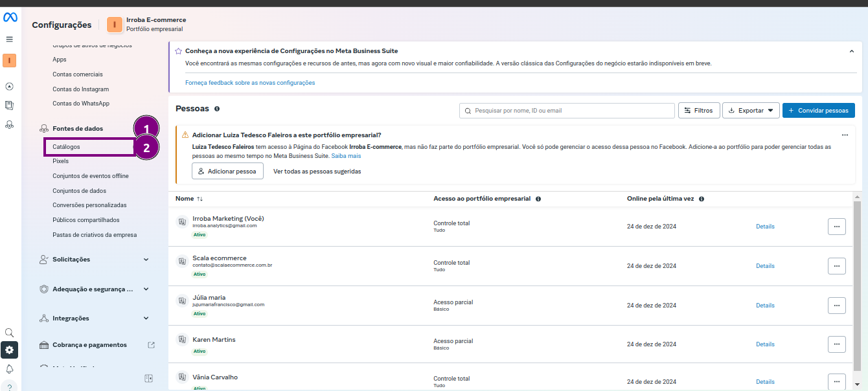
Task: Click the info icon next to Pessoas heading
Action: click(217, 109)
